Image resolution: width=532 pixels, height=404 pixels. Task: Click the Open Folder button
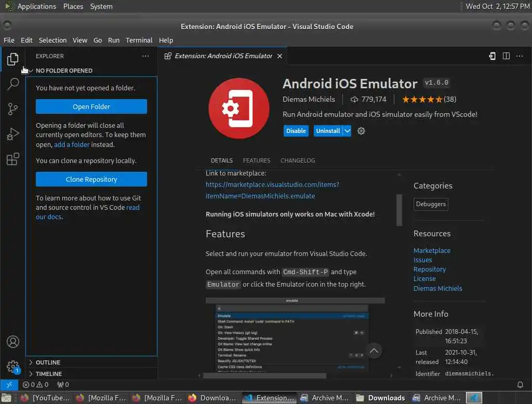91,106
